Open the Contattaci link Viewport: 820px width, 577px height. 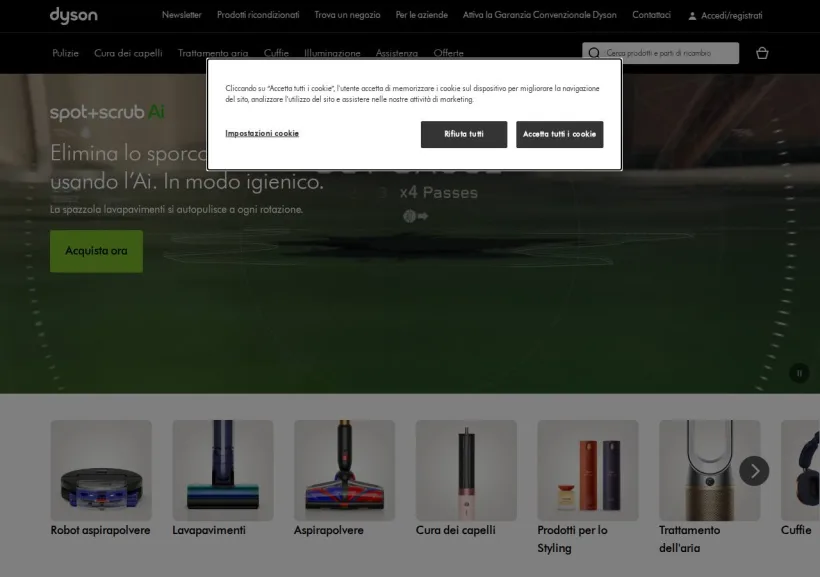(x=651, y=15)
